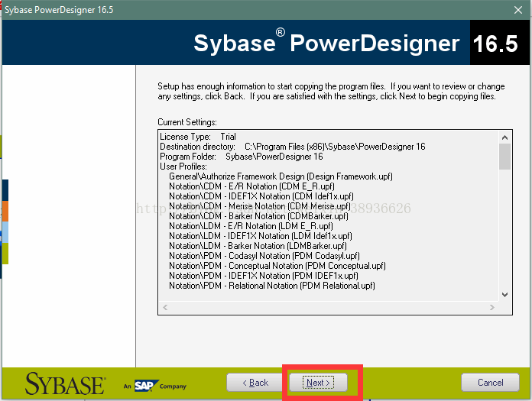Screen dimensions: 532x401
Task: Cancel the PowerDesigner setup
Action: click(490, 383)
